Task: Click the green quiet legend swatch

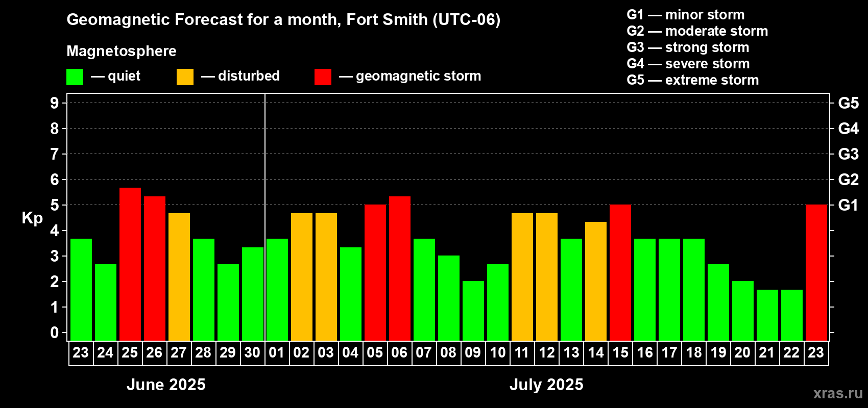Action: 75,77
